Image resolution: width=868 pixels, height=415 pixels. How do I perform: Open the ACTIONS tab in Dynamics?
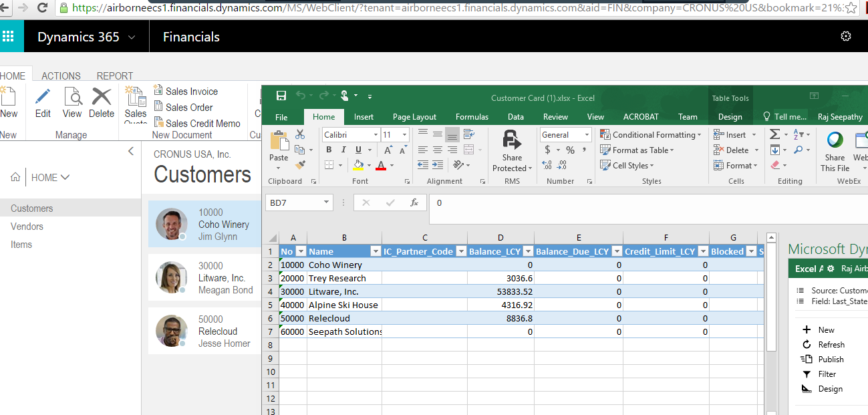61,76
